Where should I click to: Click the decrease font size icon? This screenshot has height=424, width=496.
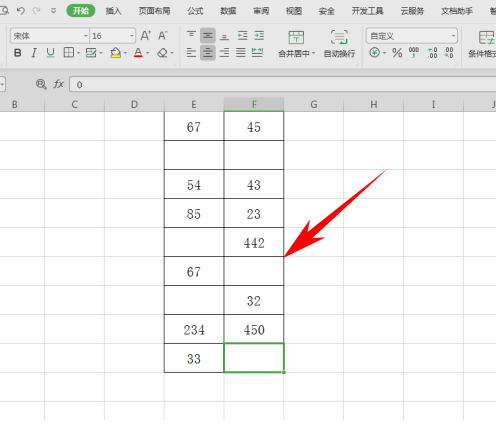pyautogui.click(x=163, y=35)
